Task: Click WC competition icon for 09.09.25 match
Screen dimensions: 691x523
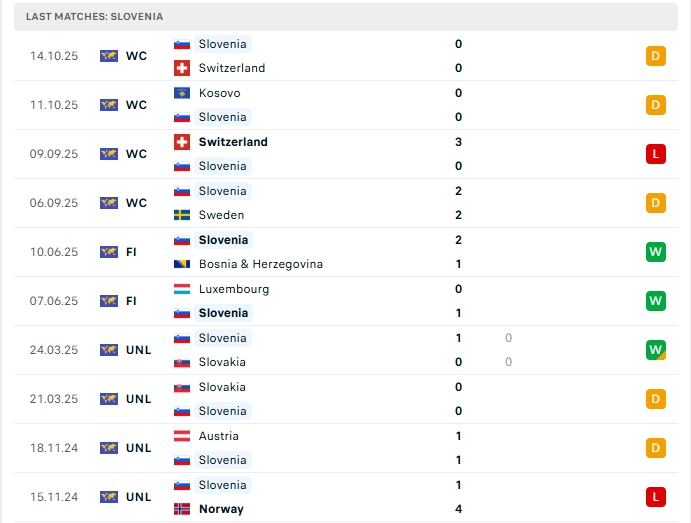Action: (109, 154)
